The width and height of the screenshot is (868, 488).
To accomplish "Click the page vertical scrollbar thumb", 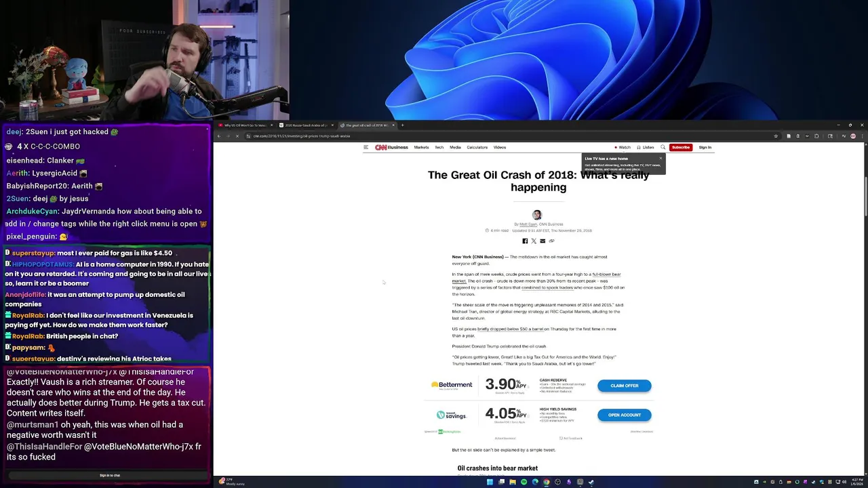I will tap(865, 198).
